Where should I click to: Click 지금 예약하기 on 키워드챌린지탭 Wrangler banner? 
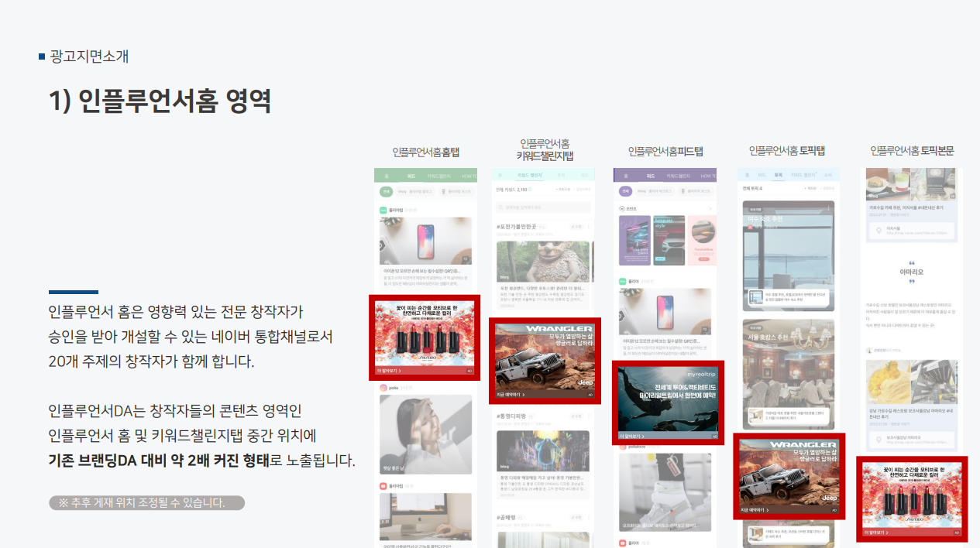click(x=511, y=395)
